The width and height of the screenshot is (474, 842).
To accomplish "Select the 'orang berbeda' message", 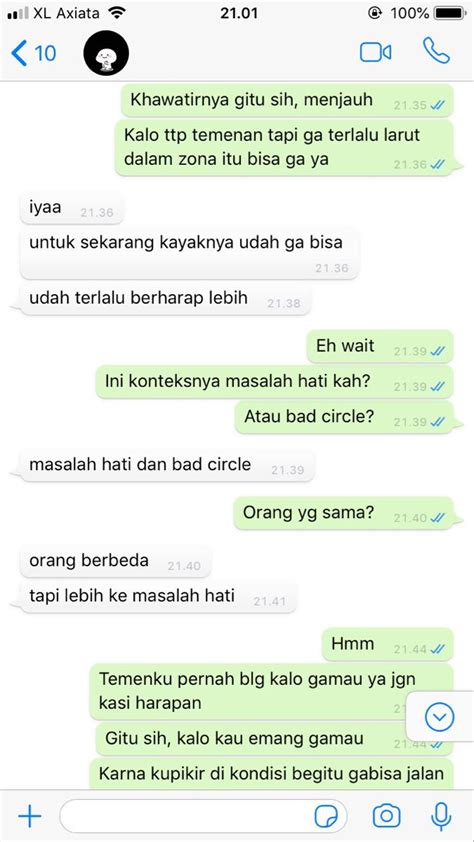I will (115, 562).
